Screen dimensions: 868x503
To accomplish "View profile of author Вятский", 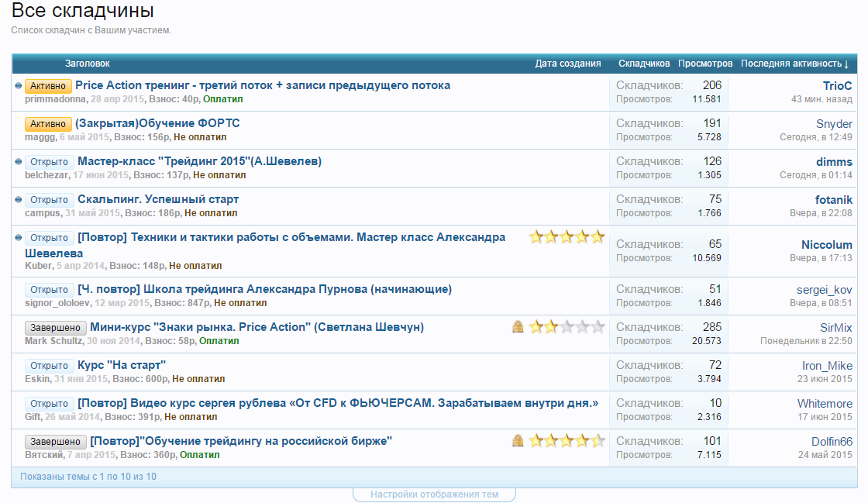I will pyautogui.click(x=43, y=455).
